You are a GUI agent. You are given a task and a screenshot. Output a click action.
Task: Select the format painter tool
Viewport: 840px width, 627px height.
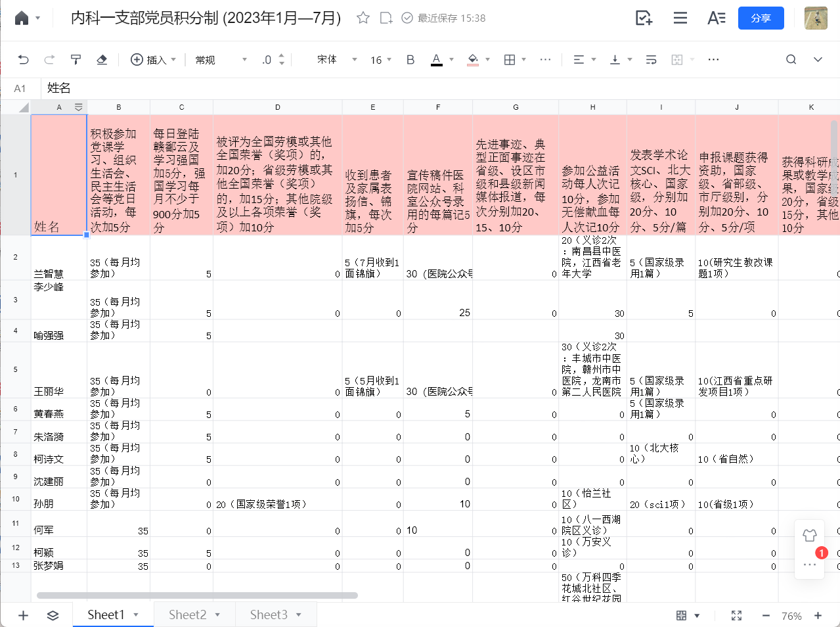(x=76, y=60)
